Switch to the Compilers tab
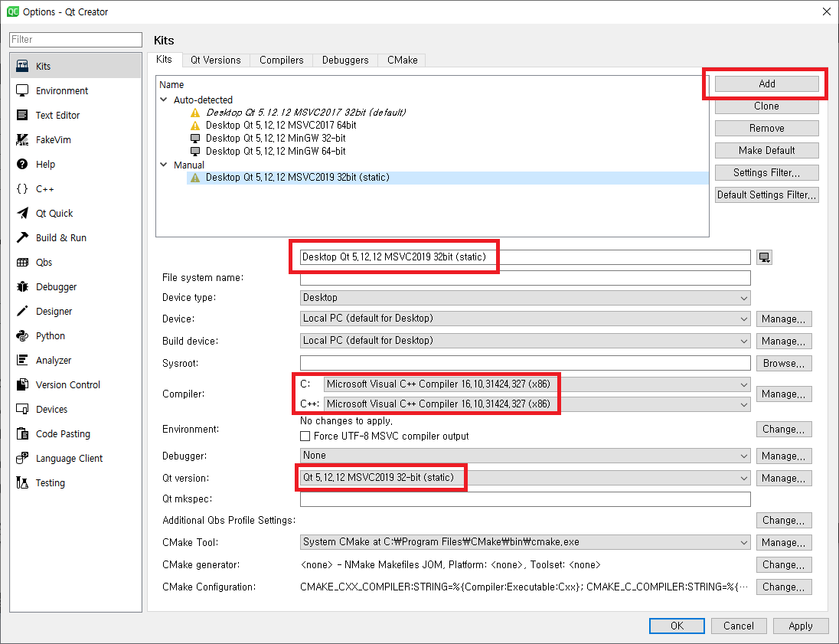 pyautogui.click(x=282, y=60)
